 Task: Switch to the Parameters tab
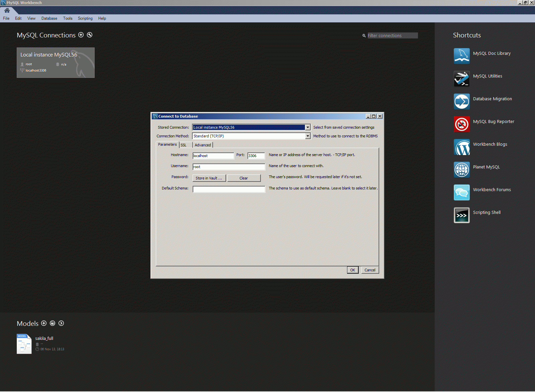167,144
